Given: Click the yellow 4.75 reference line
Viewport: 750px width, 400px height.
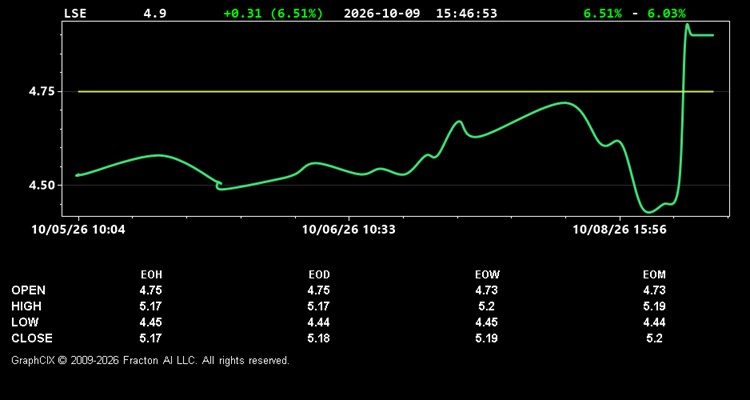Looking at the screenshot, I should [395, 91].
